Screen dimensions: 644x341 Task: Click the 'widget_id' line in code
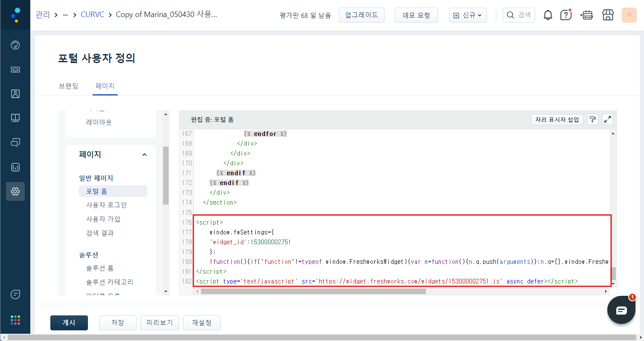pyautogui.click(x=250, y=242)
